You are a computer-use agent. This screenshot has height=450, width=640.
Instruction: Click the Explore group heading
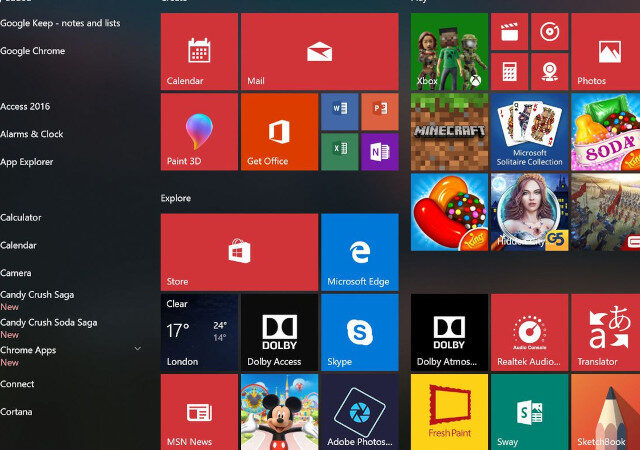pyautogui.click(x=176, y=198)
